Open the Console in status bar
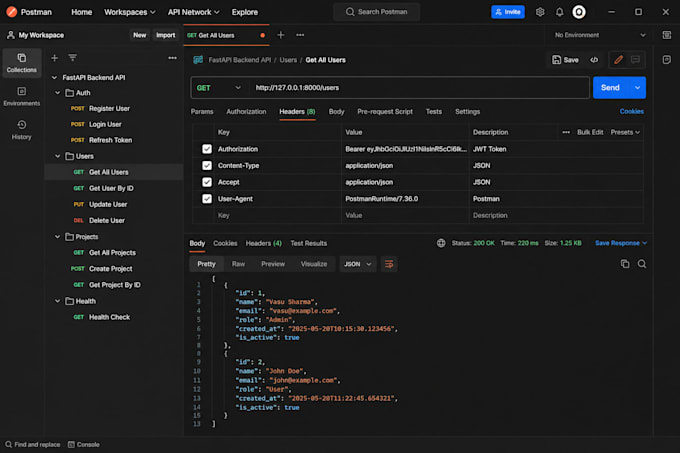 click(x=84, y=444)
